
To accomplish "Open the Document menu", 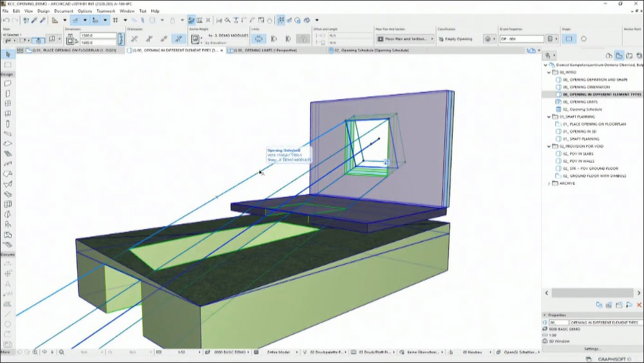I will (x=63, y=11).
